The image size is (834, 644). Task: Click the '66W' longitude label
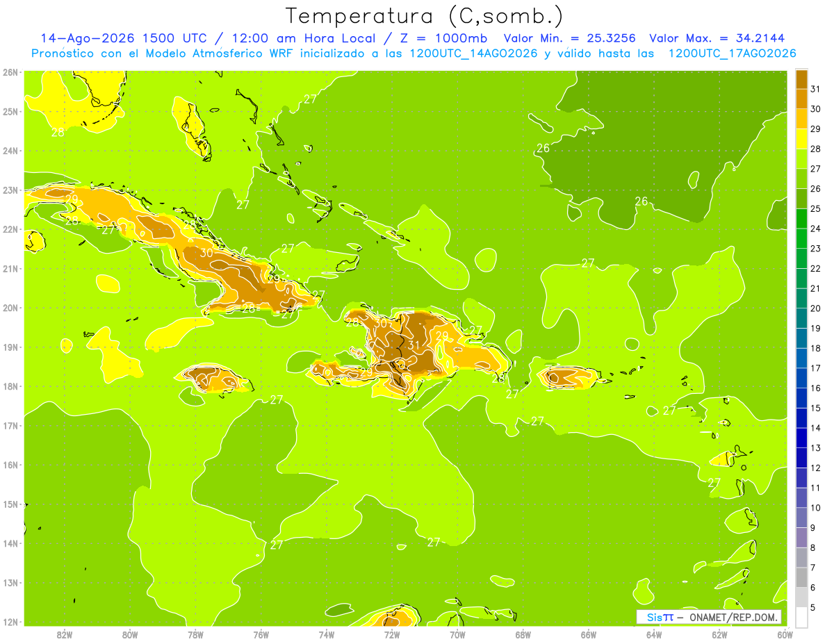[x=589, y=634]
